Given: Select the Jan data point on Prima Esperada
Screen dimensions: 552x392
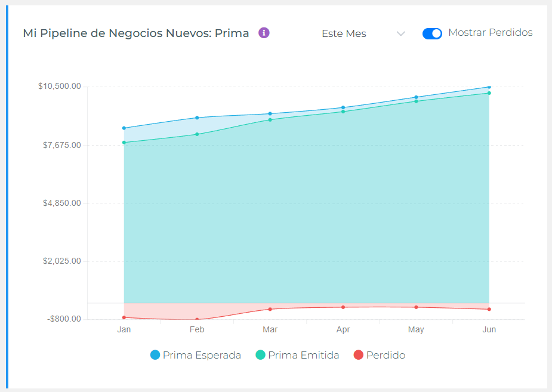Looking at the screenshot, I should (124, 128).
